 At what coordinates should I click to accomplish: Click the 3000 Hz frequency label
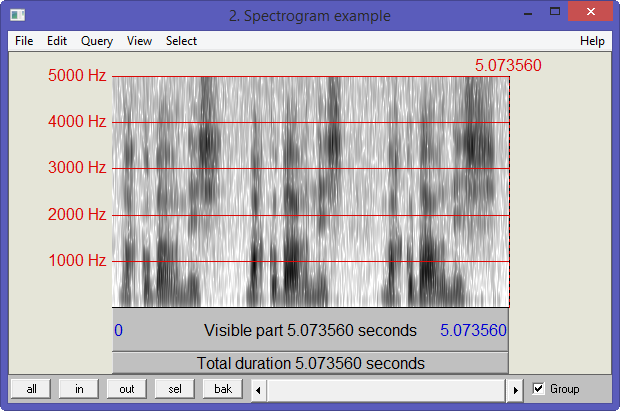77,167
